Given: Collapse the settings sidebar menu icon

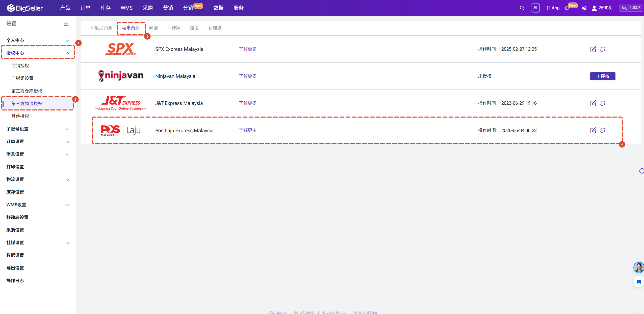Looking at the screenshot, I should pyautogui.click(x=66, y=24).
